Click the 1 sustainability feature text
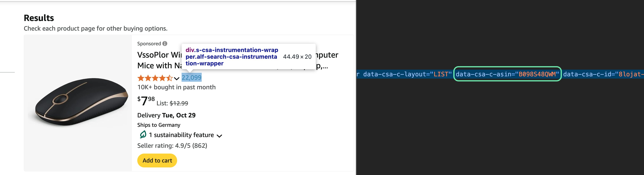The width and height of the screenshot is (644, 175). pyautogui.click(x=181, y=135)
